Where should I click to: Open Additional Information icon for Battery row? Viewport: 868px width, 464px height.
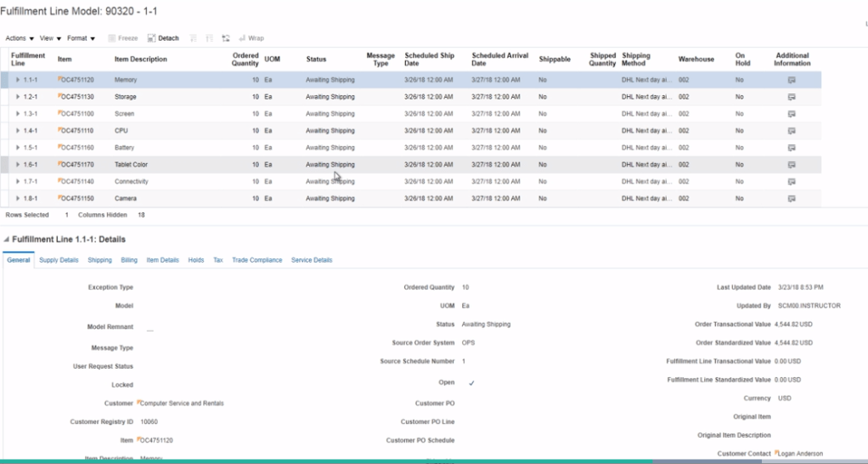[x=792, y=148]
